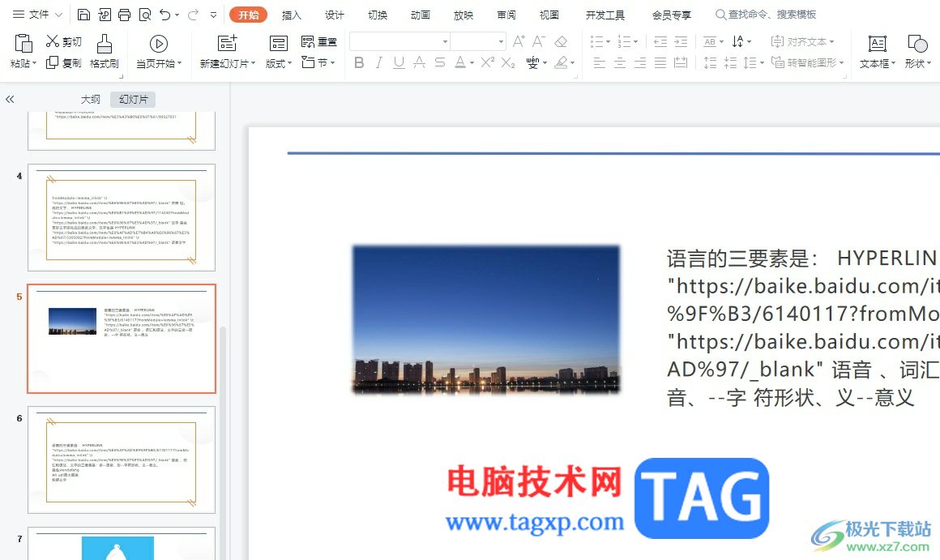The image size is (940, 560).
Task: Switch to Transitions (切换) tab
Action: click(x=378, y=15)
